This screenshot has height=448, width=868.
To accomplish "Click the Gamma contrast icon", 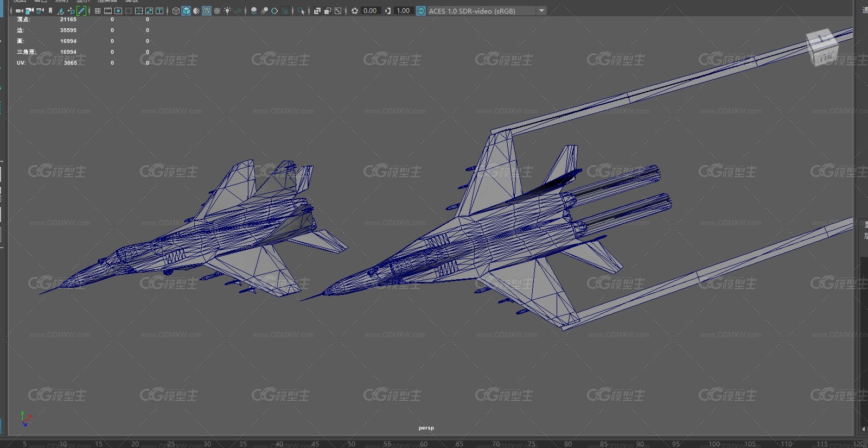I will pos(388,11).
